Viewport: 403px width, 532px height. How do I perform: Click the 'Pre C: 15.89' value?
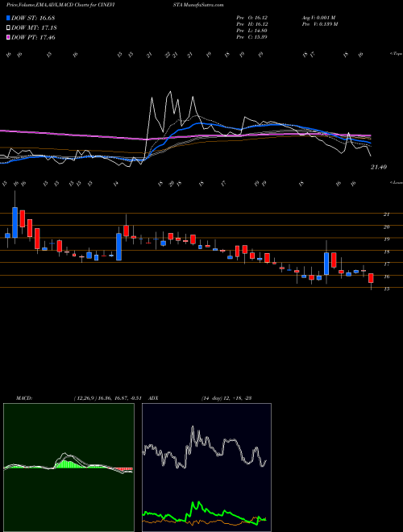click(252, 37)
